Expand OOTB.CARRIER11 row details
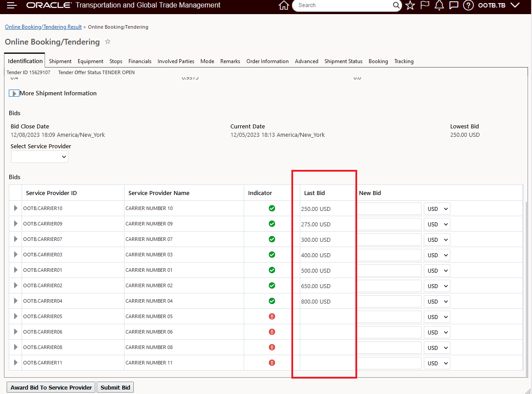Viewport: 532px width, 394px height. pos(16,363)
